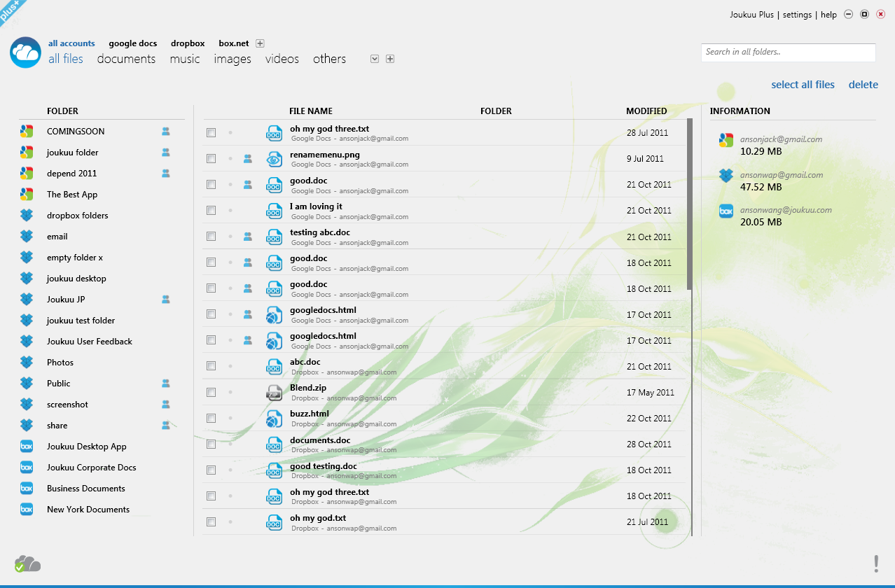The image size is (895, 588).
Task: Click the doc icon of abc.doc
Action: [274, 366]
